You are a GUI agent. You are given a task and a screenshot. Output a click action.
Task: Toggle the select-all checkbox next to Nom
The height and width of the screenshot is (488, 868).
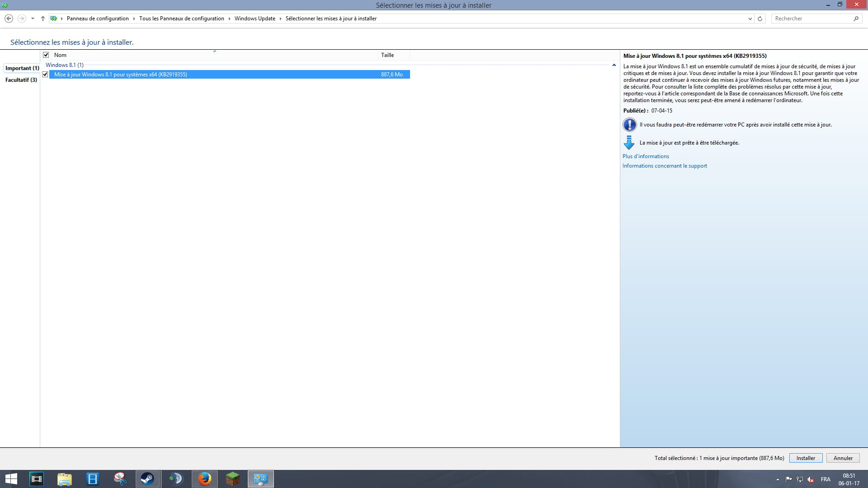click(x=46, y=55)
